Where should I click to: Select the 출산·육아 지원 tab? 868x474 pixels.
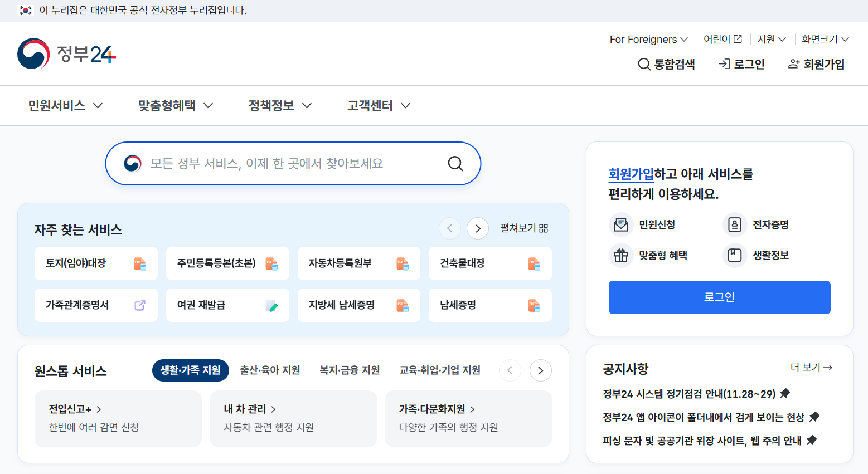[x=270, y=370]
